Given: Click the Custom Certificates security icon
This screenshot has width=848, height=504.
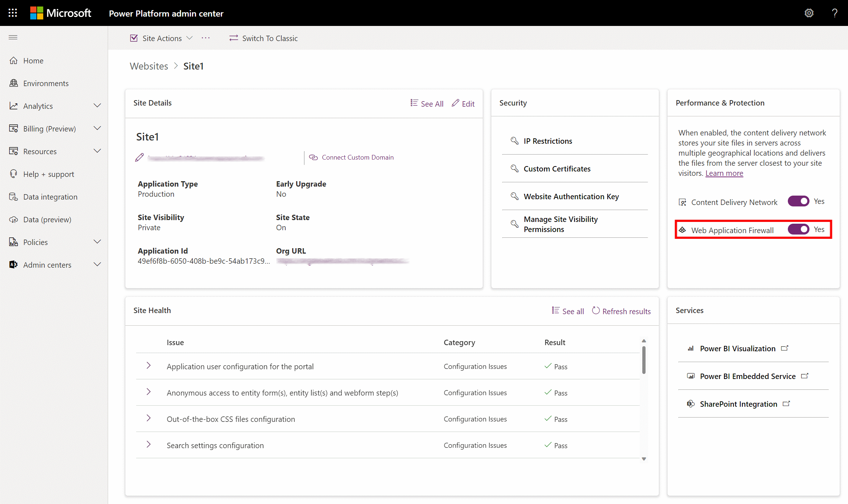Looking at the screenshot, I should [x=514, y=168].
